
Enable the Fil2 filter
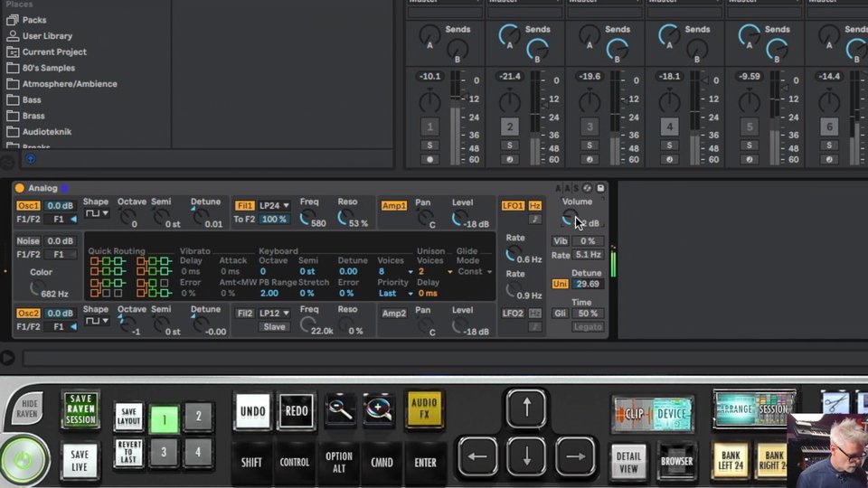coord(244,314)
